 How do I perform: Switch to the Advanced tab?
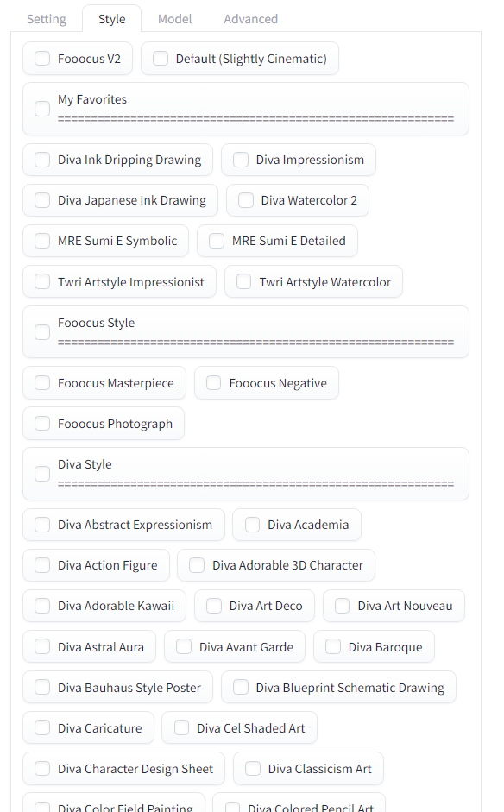(250, 18)
